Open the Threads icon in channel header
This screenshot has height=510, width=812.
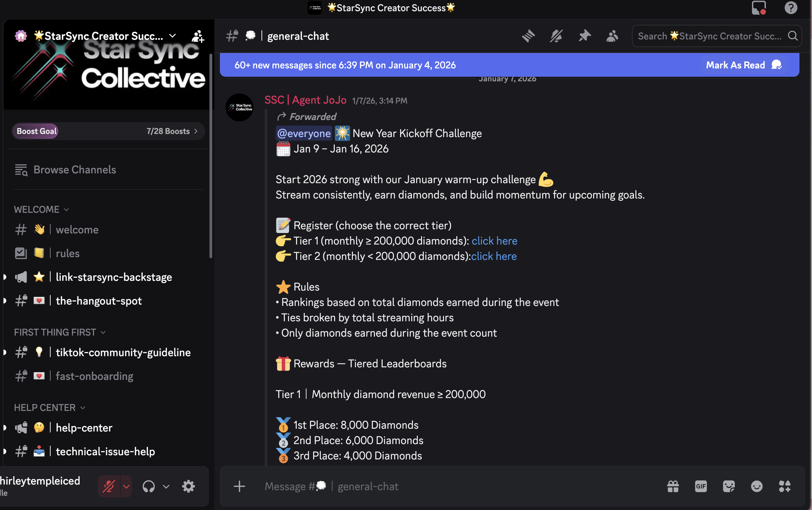(x=528, y=36)
